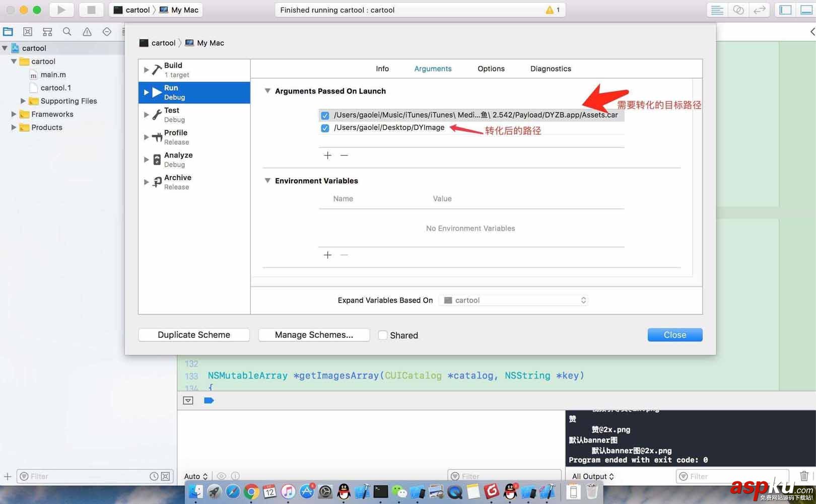This screenshot has width=816, height=504.
Task: Open the Expand Variables Based On dropdown
Action: [x=583, y=300]
